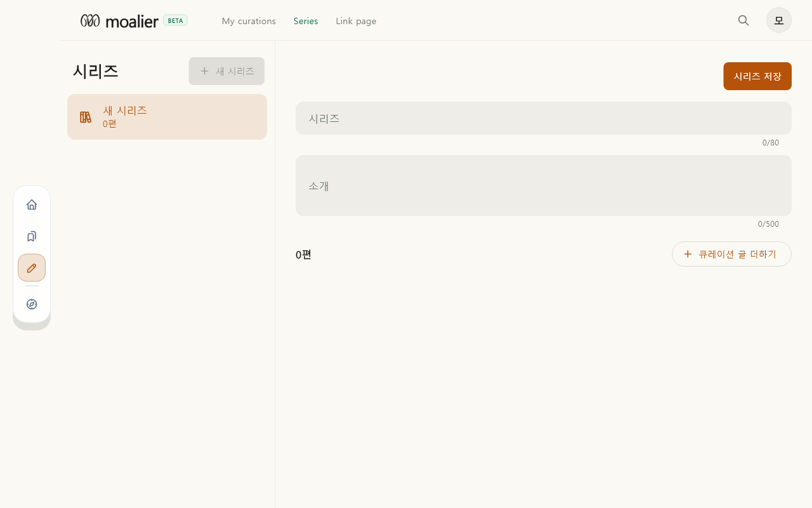Focus the 소개 description text area
The image size is (812, 508).
[x=544, y=185]
